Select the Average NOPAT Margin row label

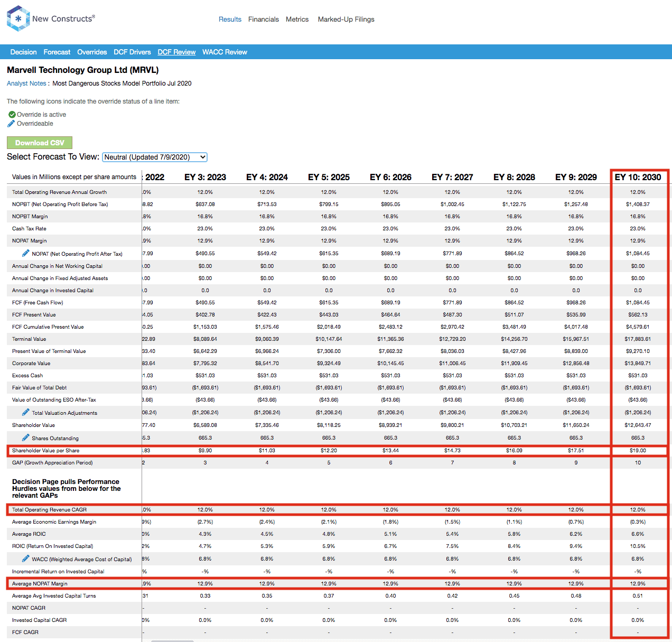click(40, 584)
